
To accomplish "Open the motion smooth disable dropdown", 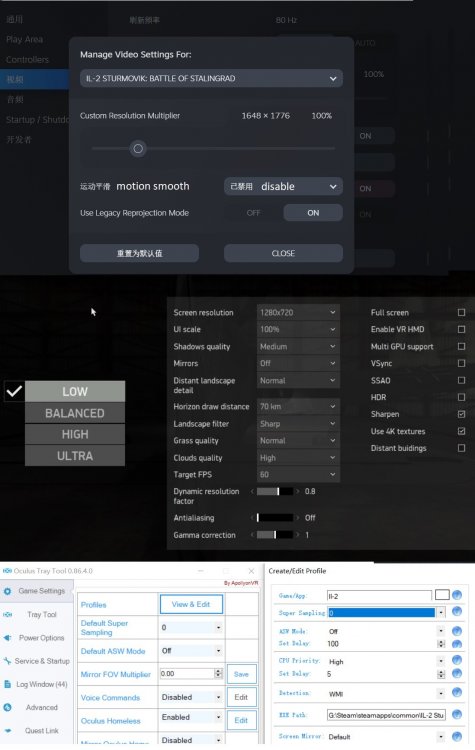I will (283, 187).
